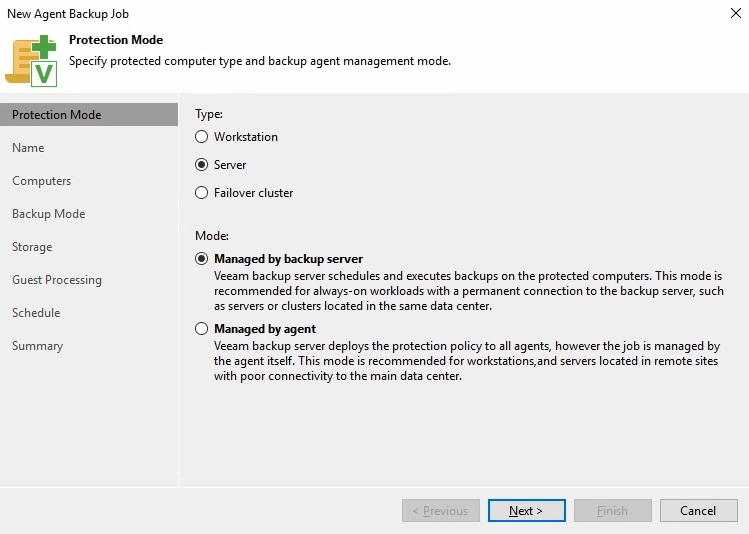Screen dimensions: 749x534
Task: Select Failover cluster as the type
Action: [x=202, y=193]
